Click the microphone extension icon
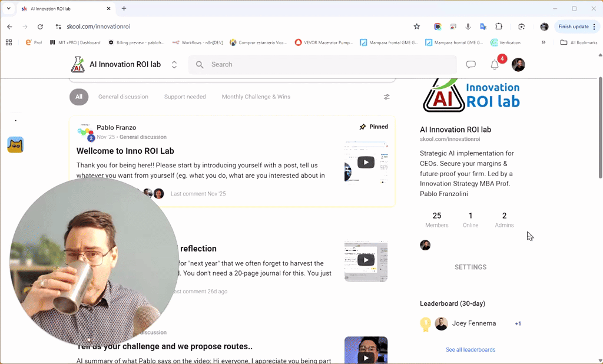Image resolution: width=603 pixels, height=364 pixels. [x=468, y=27]
